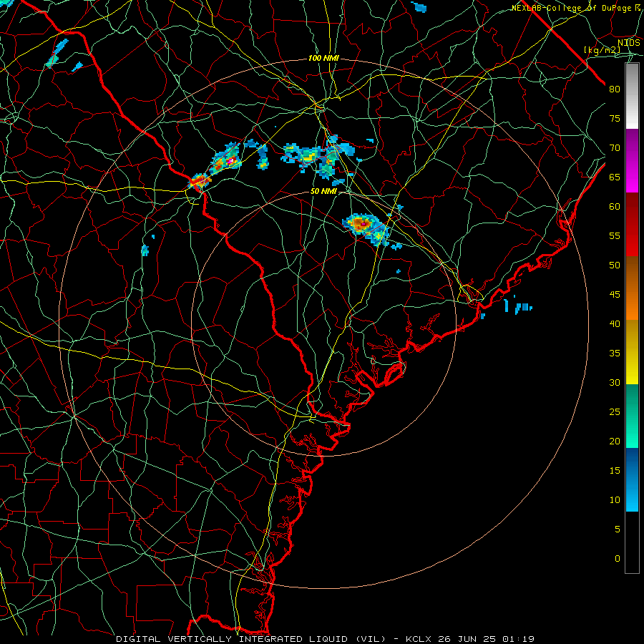Viewport: 644px width, 644px height.
Task: Pick the magenta-purple segment of the color scale
Action: pyautogui.click(x=632, y=161)
